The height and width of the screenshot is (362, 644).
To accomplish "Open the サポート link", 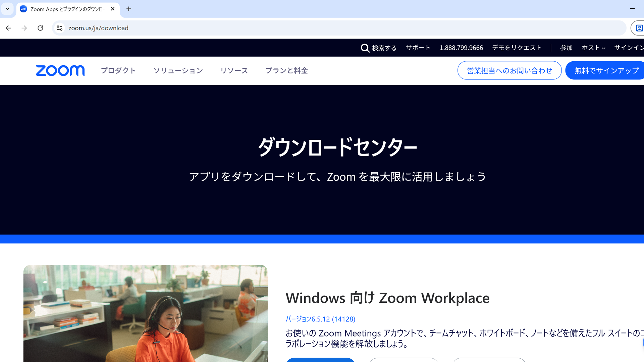I will click(x=418, y=48).
